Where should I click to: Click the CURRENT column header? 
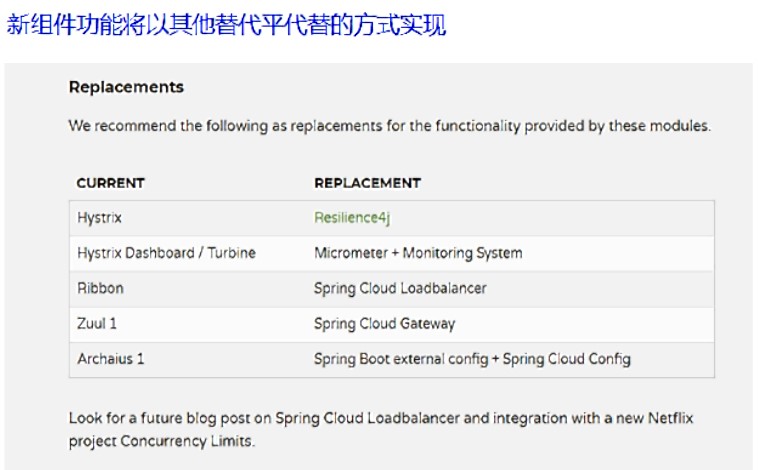point(111,183)
